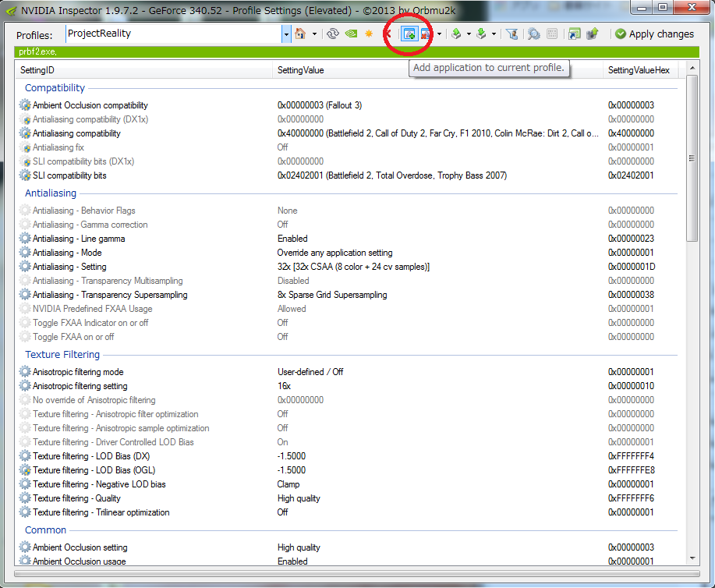Click the funnel with user filter icon
The width and height of the screenshot is (715, 588).
pyautogui.click(x=512, y=34)
